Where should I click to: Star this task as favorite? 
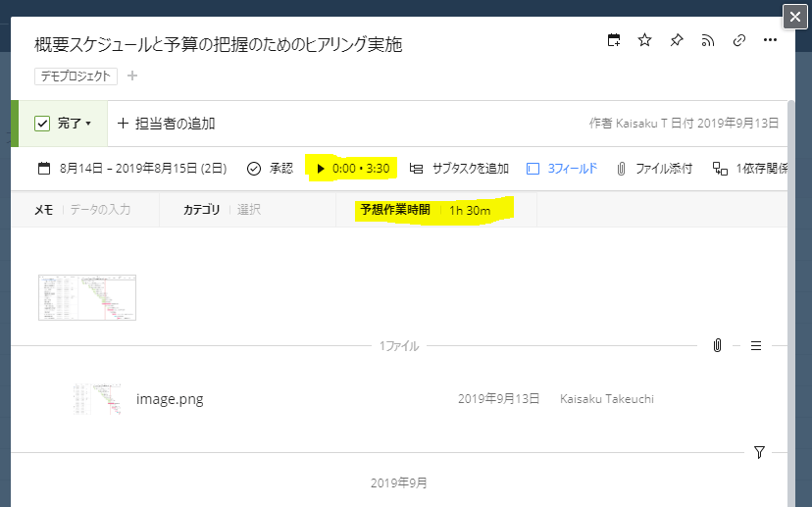coord(644,40)
